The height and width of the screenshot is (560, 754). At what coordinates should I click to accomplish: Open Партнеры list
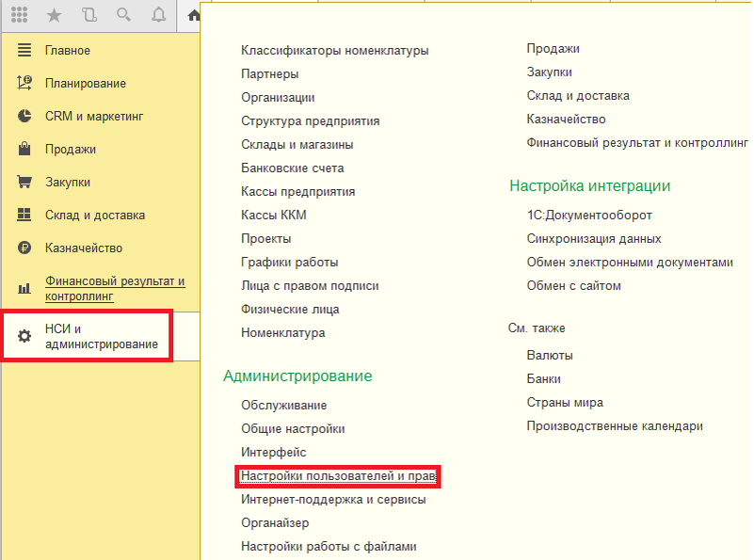[270, 74]
